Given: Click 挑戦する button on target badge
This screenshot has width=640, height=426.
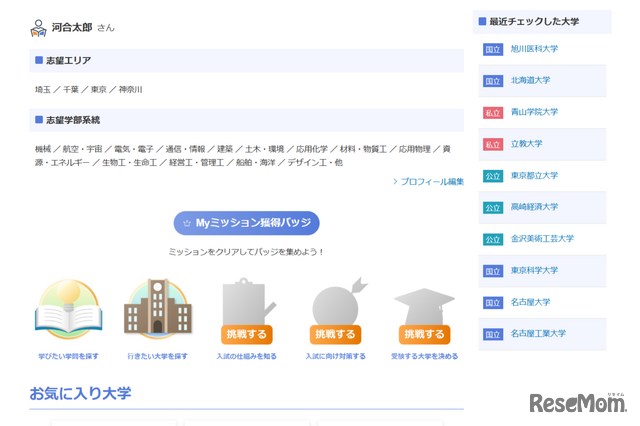Looking at the screenshot, I should (335, 334).
